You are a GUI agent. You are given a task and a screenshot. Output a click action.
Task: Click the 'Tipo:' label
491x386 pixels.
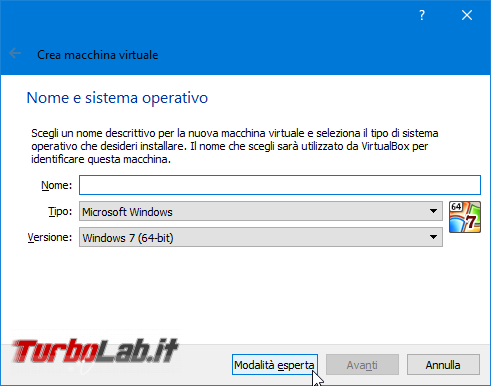(x=60, y=211)
